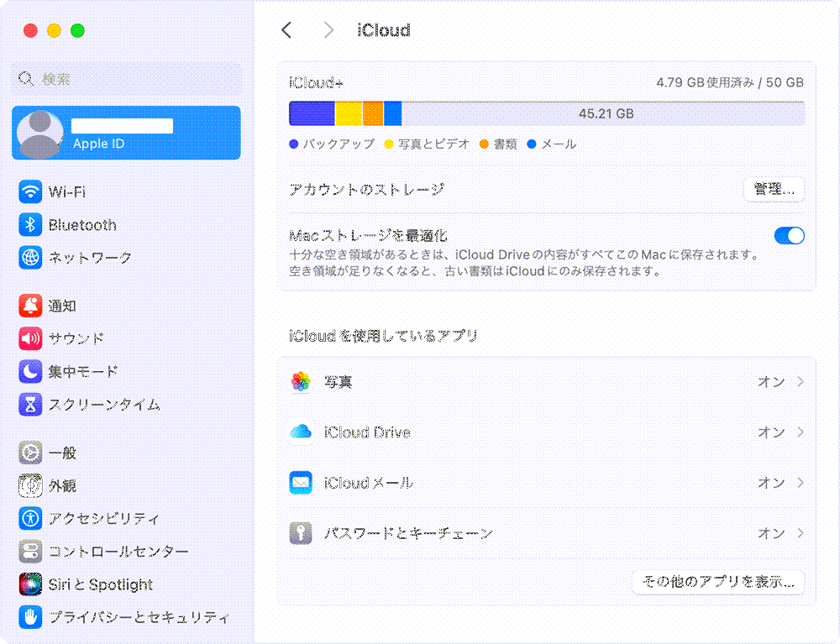The image size is (840, 644).
Task: Click the アクセシビリティ icon
Action: pyautogui.click(x=30, y=518)
